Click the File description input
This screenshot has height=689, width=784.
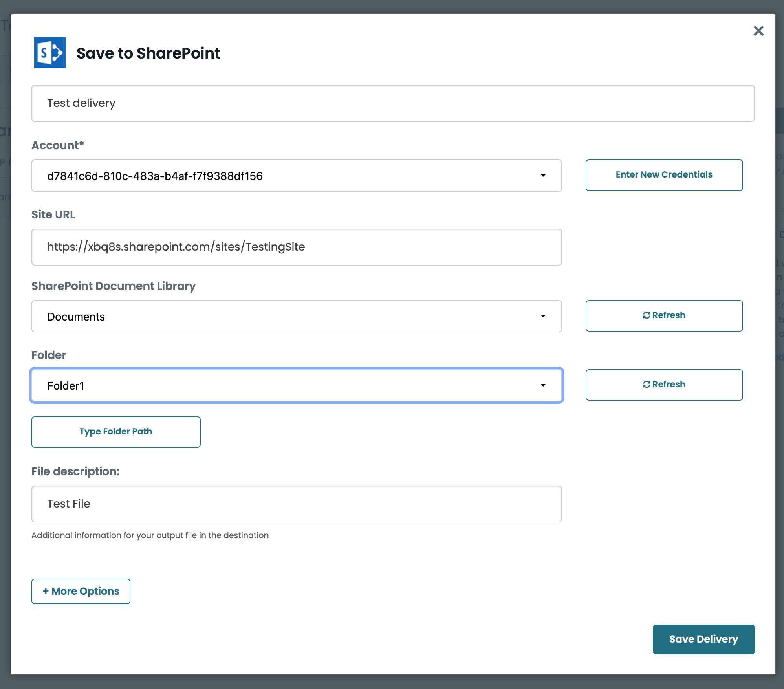click(297, 504)
